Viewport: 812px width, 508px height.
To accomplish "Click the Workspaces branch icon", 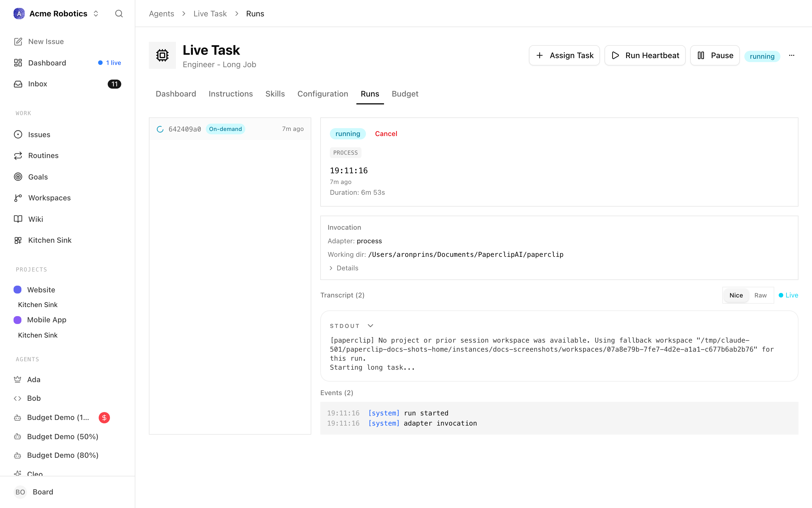I will point(18,198).
